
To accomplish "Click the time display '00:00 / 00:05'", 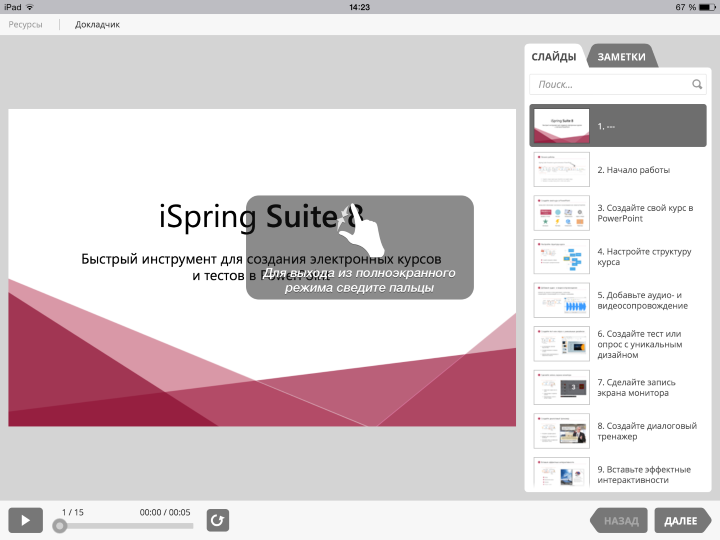I will click(165, 512).
